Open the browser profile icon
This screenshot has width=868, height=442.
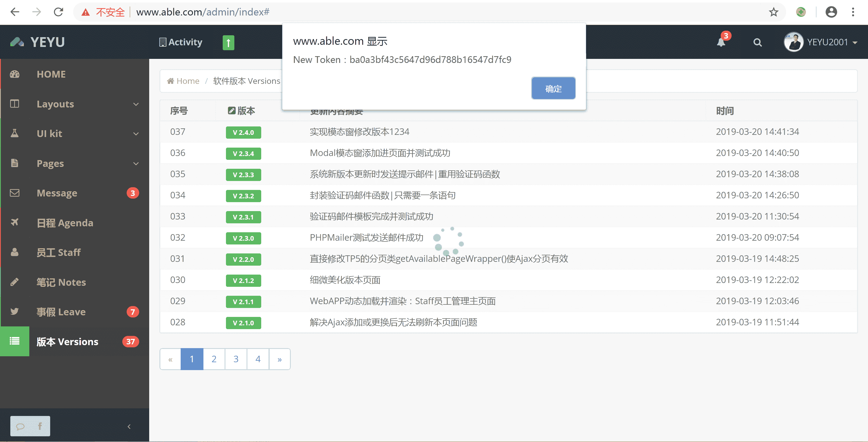[831, 12]
